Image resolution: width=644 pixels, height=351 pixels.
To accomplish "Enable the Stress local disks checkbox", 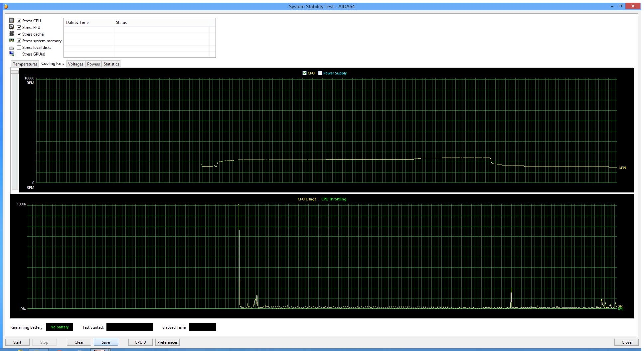I will pos(19,47).
